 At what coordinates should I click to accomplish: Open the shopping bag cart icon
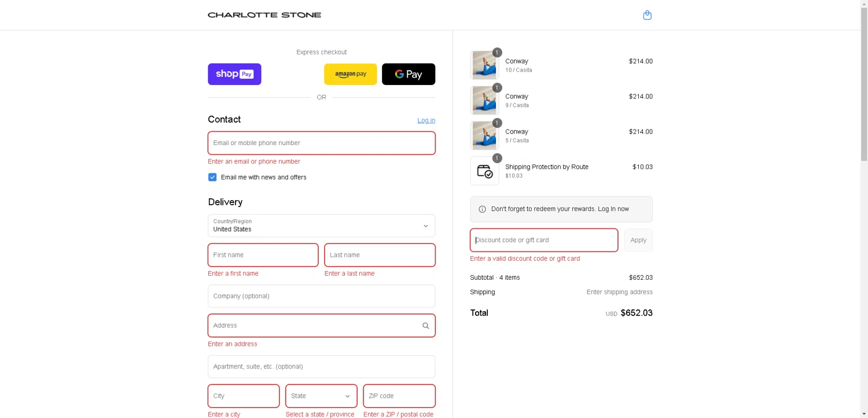(647, 15)
